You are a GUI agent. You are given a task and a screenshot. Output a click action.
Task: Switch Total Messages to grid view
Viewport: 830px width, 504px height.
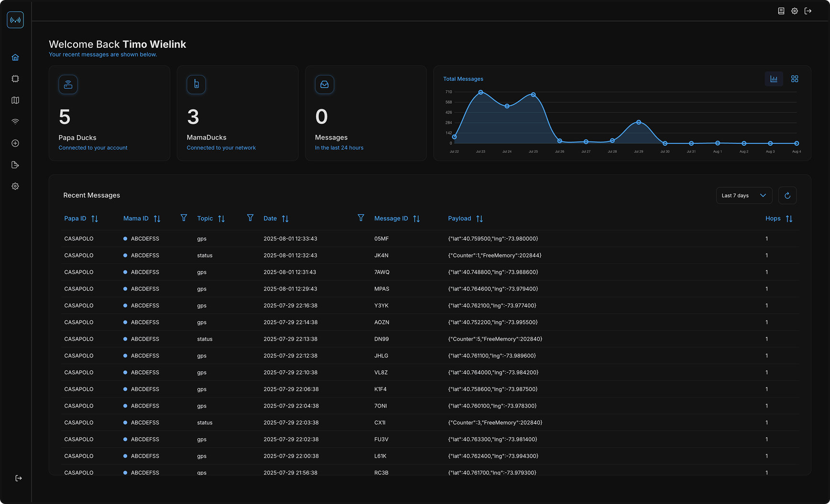tap(795, 79)
